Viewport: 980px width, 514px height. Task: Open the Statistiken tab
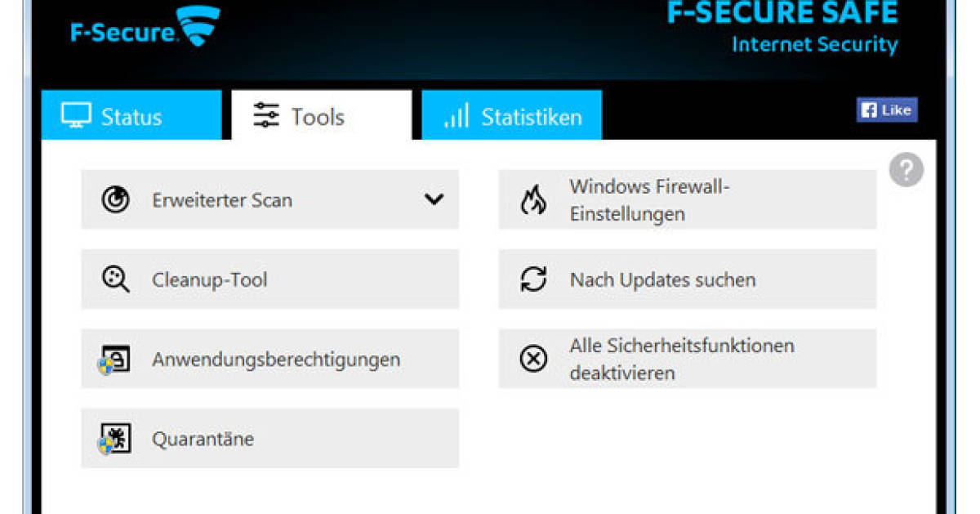pos(510,116)
